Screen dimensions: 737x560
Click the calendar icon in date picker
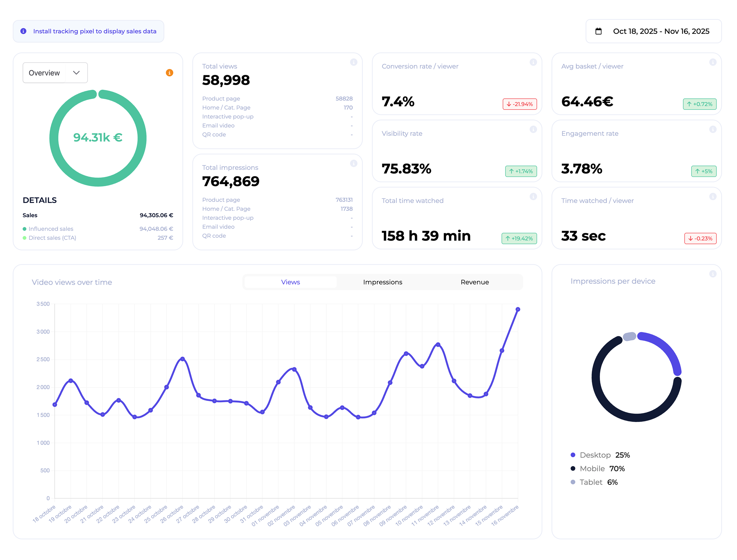click(x=598, y=31)
